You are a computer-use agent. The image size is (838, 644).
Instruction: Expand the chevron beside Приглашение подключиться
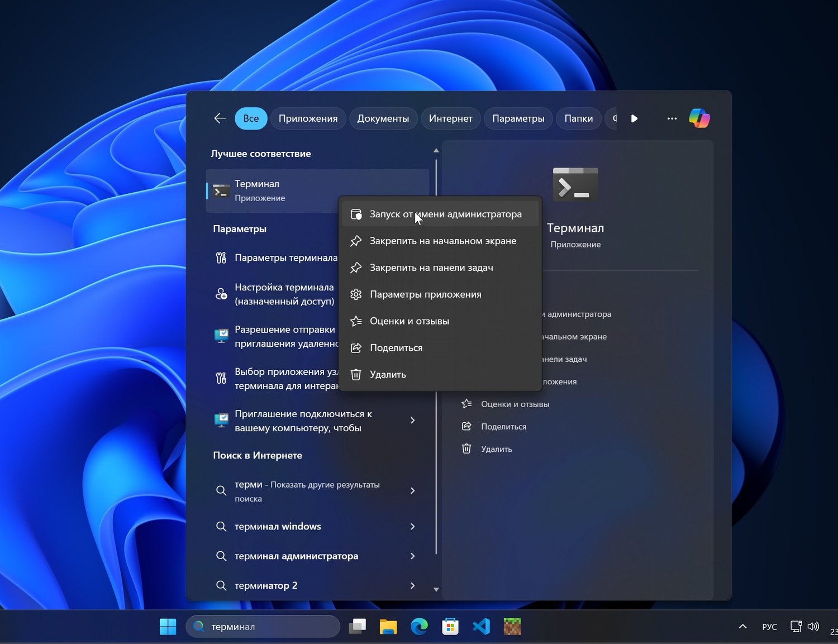(413, 421)
